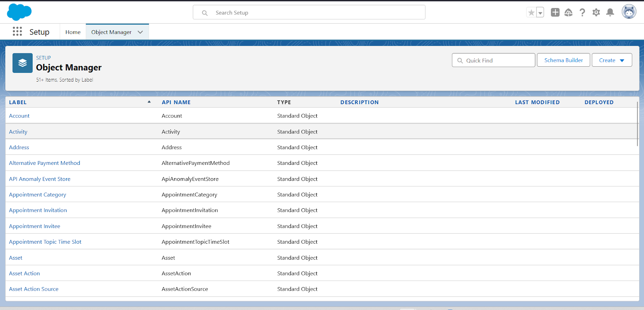
Task: Click the AppointmentInvitation API name cell
Action: coord(190,210)
